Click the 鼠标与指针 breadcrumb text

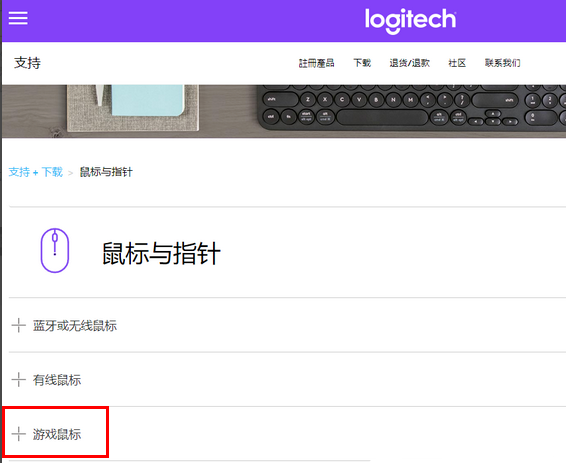click(106, 172)
